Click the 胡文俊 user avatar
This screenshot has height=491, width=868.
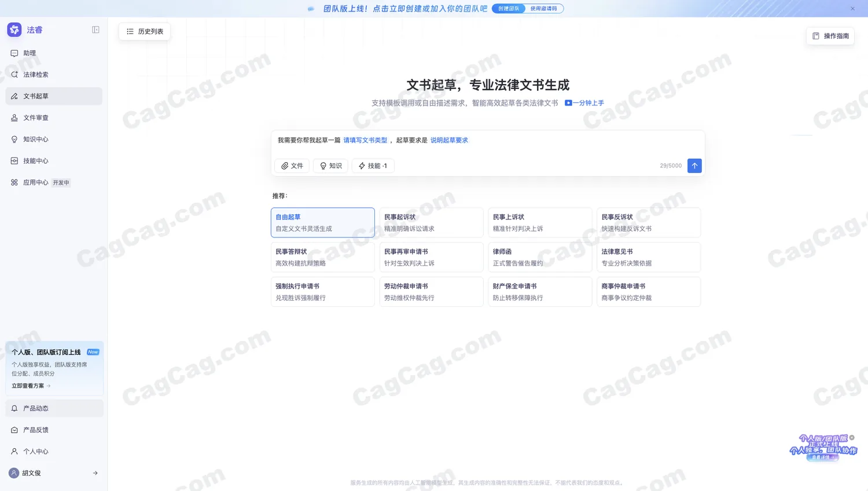click(x=14, y=473)
